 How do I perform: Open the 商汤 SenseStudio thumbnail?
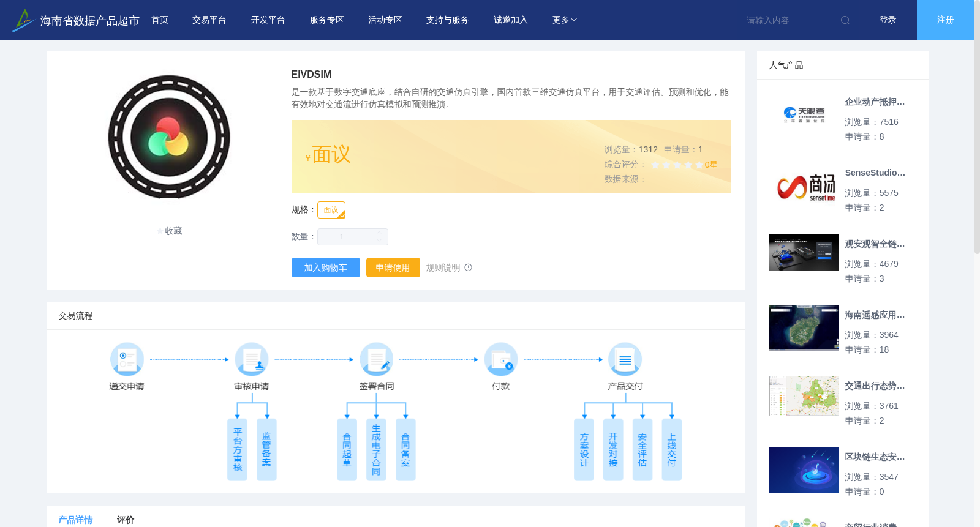pos(804,186)
